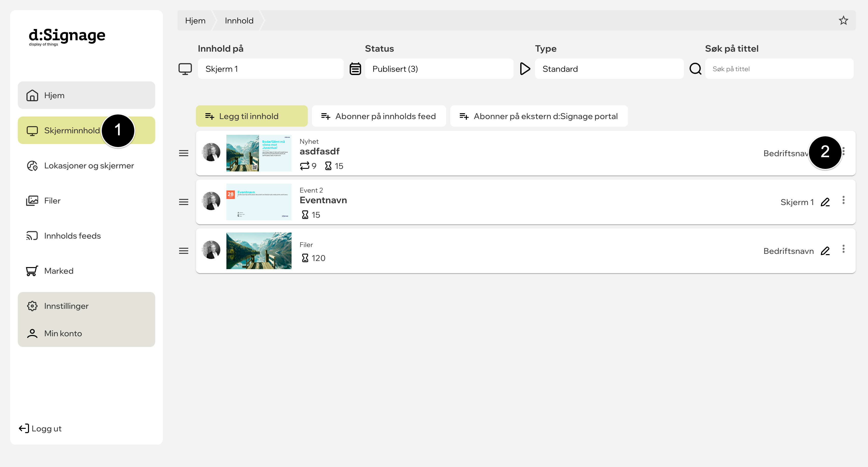The image size is (868, 467).
Task: Click hourglass icon on Eventnavn row
Action: (305, 215)
